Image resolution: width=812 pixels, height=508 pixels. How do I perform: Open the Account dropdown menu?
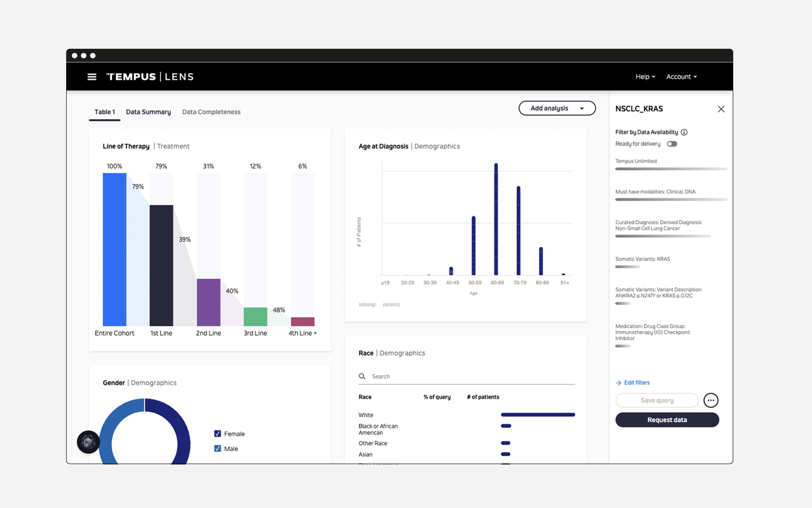coord(681,77)
